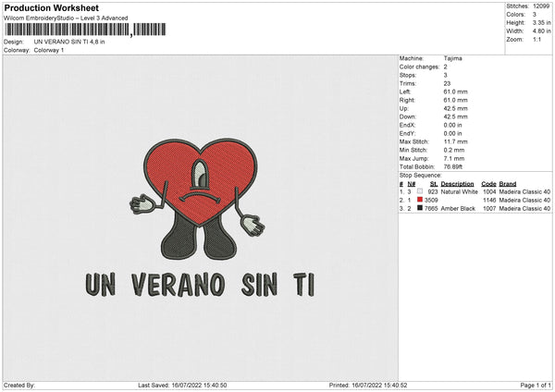555x392 pixels.
Task: Click the Min Stitch value 0.2 mm
Action: (x=454, y=150)
